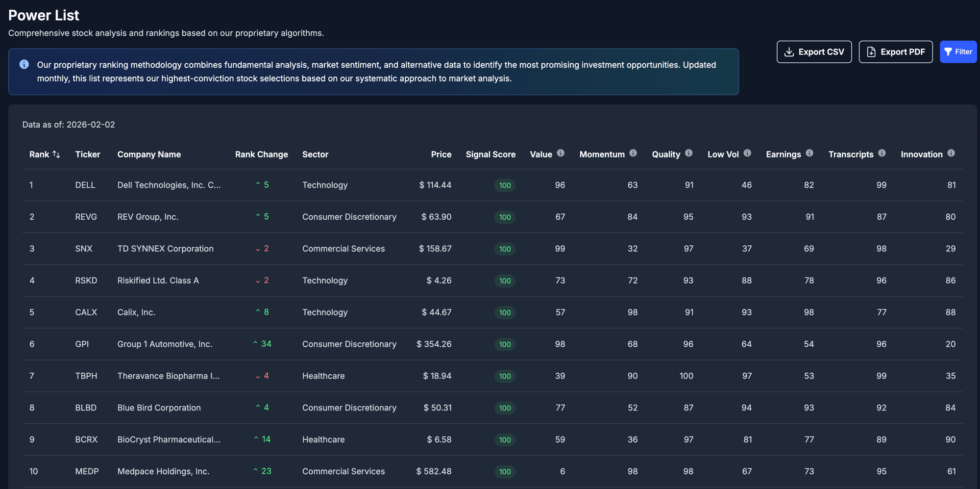This screenshot has width=980, height=489.
Task: Click the info icon in the methodology banner
Action: pyautogui.click(x=24, y=64)
